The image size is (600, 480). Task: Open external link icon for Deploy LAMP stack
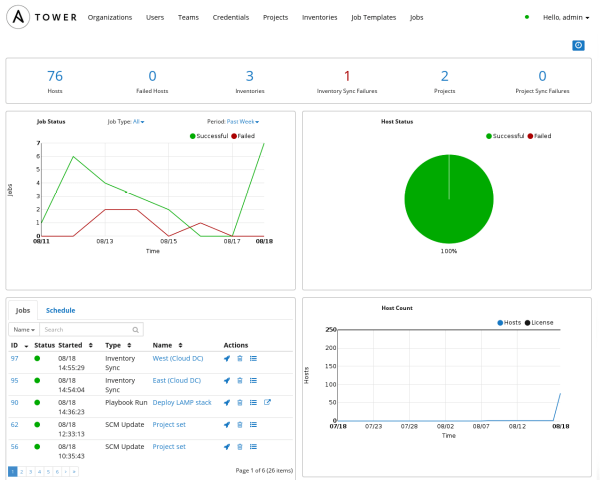click(267, 402)
